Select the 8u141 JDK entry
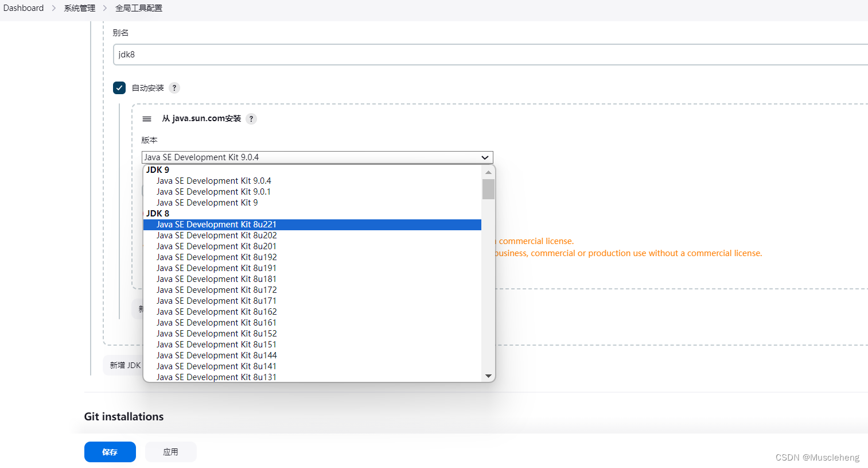Image resolution: width=868 pixels, height=468 pixels. coord(312,366)
